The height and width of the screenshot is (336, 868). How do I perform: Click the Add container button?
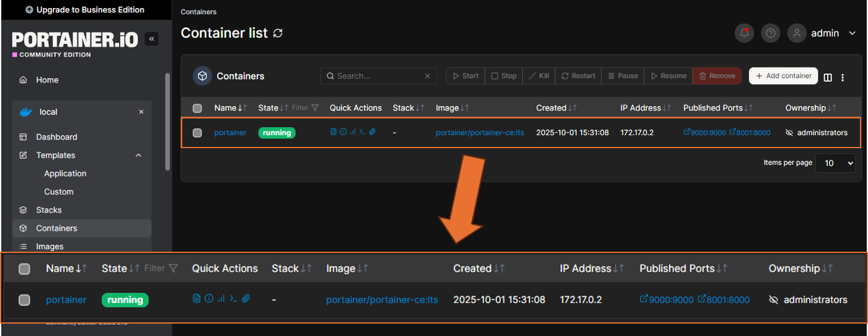point(783,76)
